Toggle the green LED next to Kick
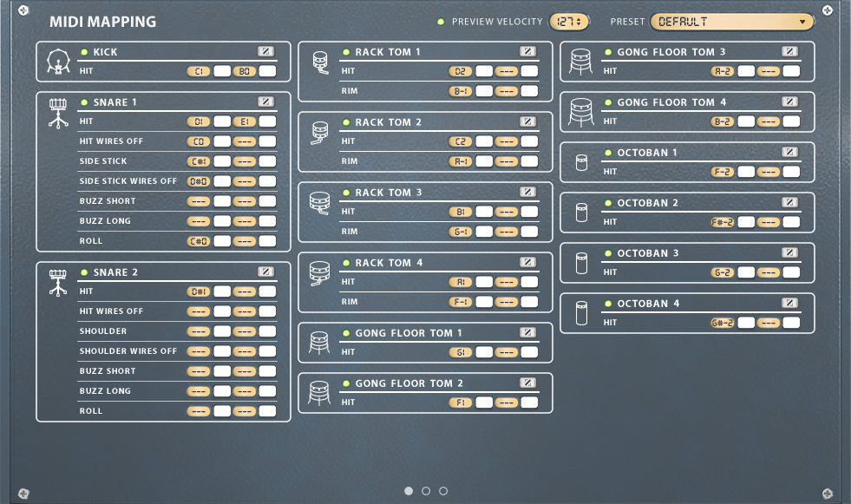Viewport: 851px width, 504px height. point(84,52)
